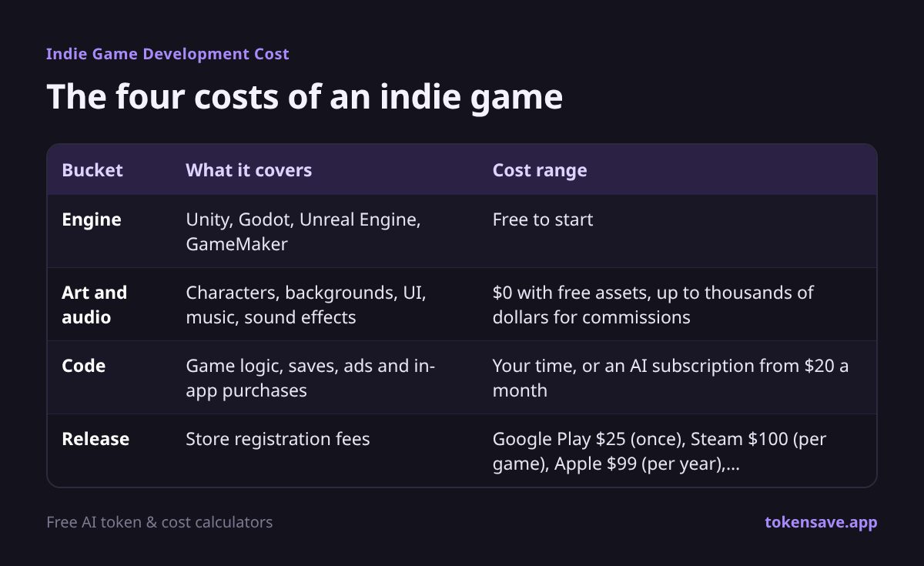The width and height of the screenshot is (924, 566).
Task: Click 'Free AI token & cost calculators' footer
Action: (159, 522)
